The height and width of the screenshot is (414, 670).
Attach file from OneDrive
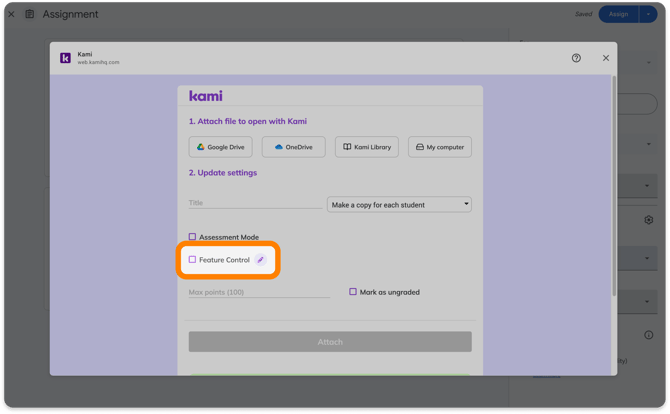[294, 147]
